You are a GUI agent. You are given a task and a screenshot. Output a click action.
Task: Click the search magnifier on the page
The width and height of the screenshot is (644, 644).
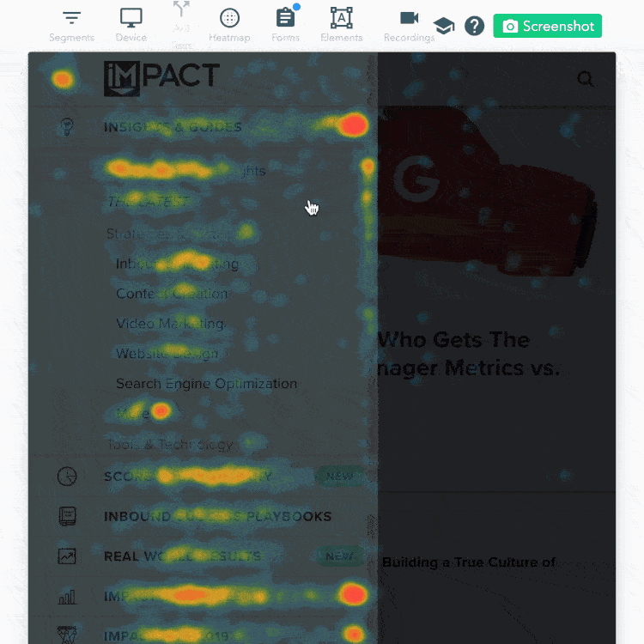point(586,78)
